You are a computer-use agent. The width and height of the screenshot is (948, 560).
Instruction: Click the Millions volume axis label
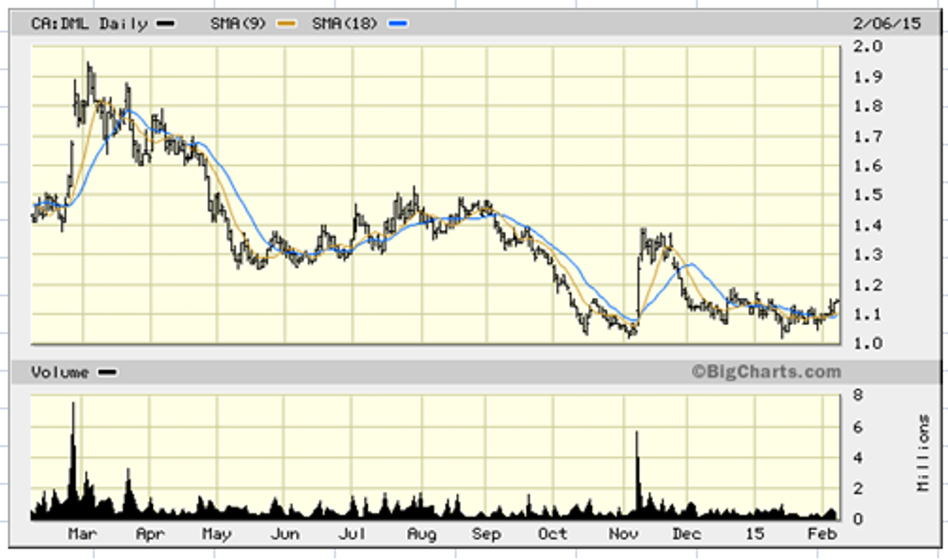[x=923, y=453]
